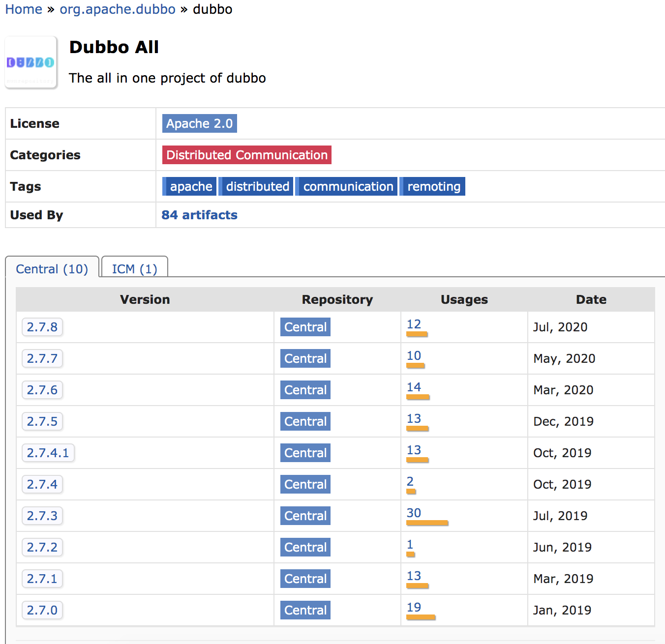Click Central repository for version 2.7.4
This screenshot has width=665, height=644.
305,484
